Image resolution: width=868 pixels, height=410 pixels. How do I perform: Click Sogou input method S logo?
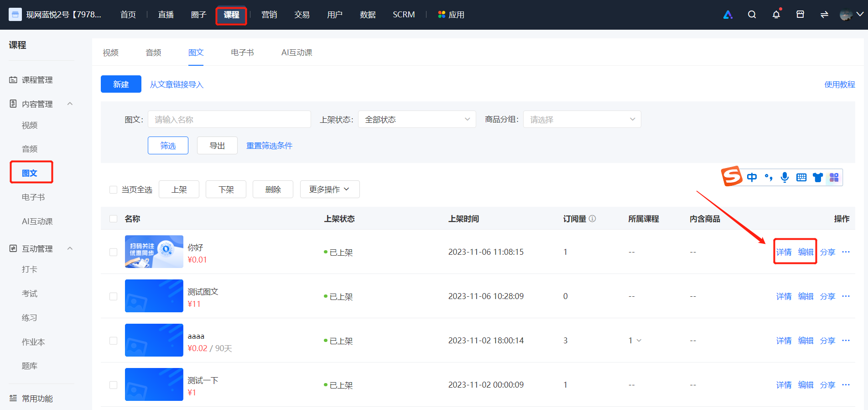tap(732, 176)
